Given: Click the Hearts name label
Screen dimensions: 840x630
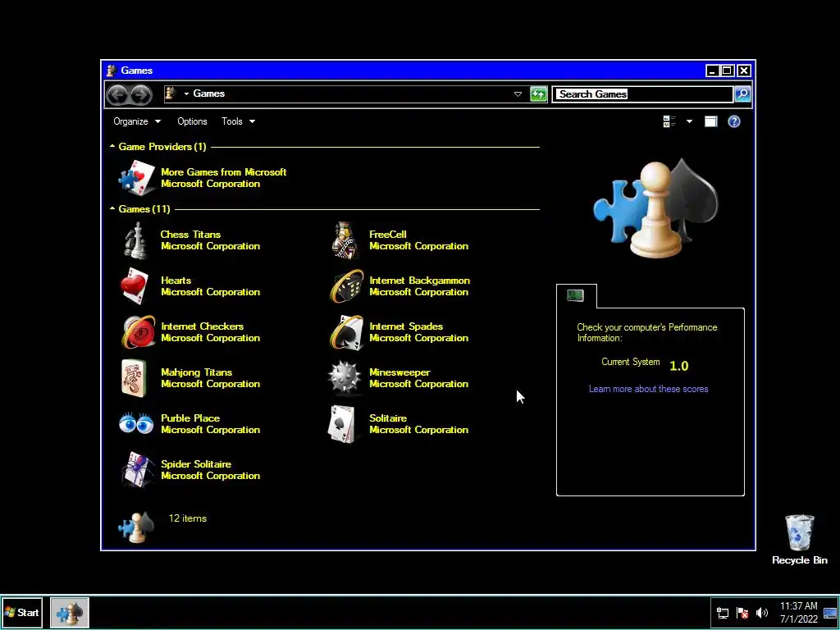Looking at the screenshot, I should [x=176, y=281].
